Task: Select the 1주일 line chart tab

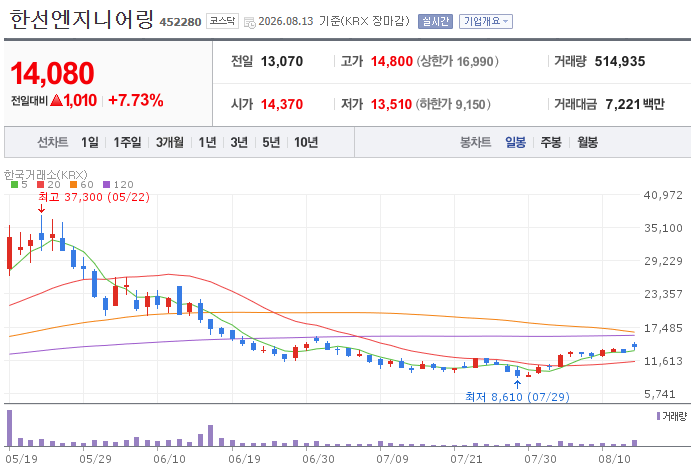Action: [x=127, y=142]
